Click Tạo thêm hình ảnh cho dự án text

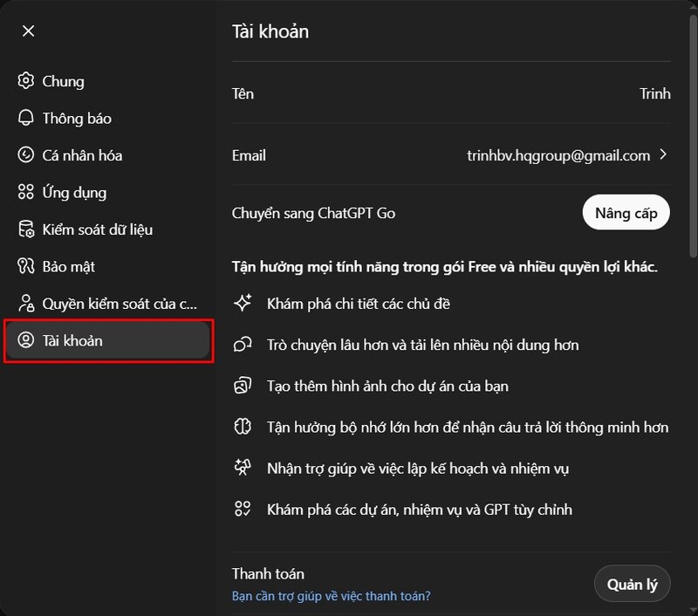click(x=387, y=386)
